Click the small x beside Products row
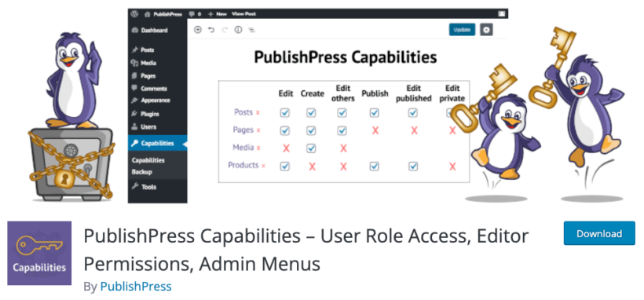644x300 pixels. point(263,166)
